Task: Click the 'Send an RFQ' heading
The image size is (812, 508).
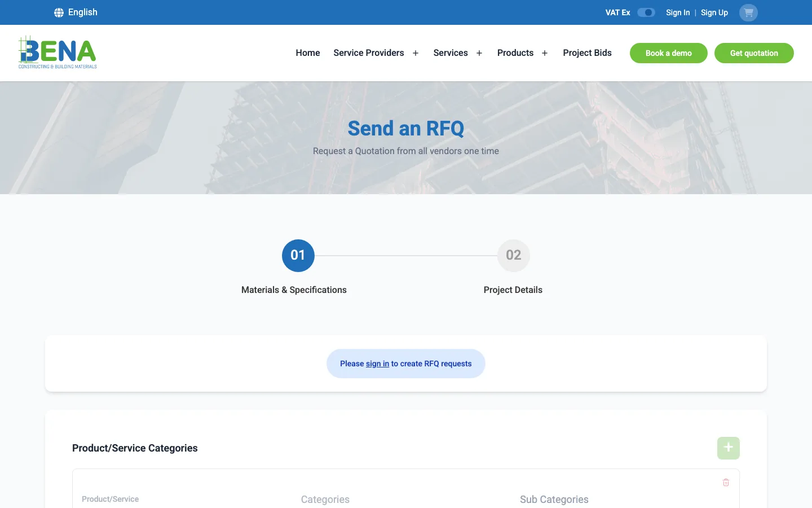Action: pos(406,129)
